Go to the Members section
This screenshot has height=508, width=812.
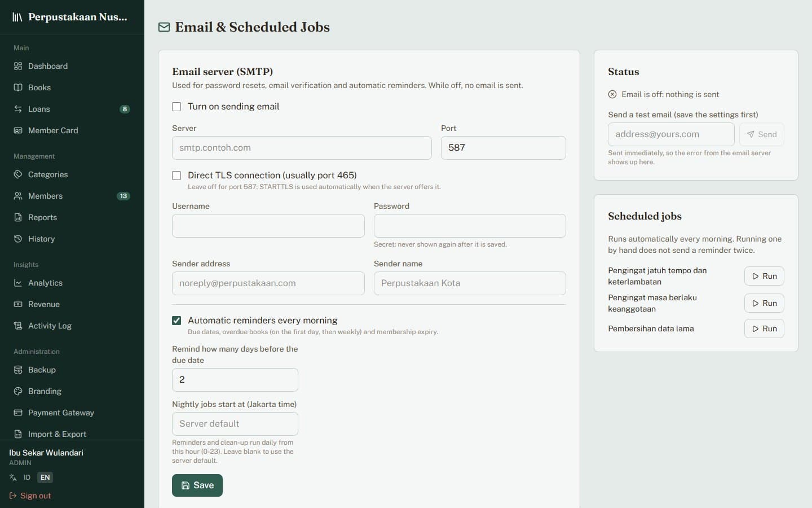72,196
